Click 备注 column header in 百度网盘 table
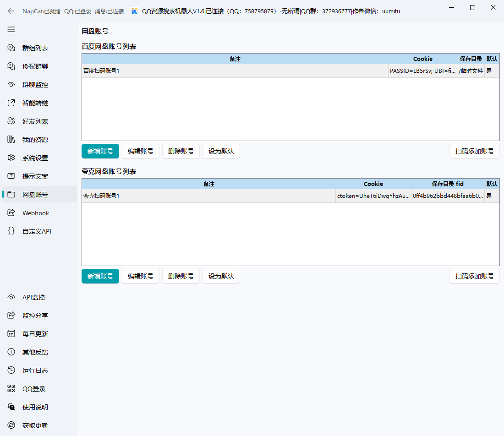 pos(235,59)
